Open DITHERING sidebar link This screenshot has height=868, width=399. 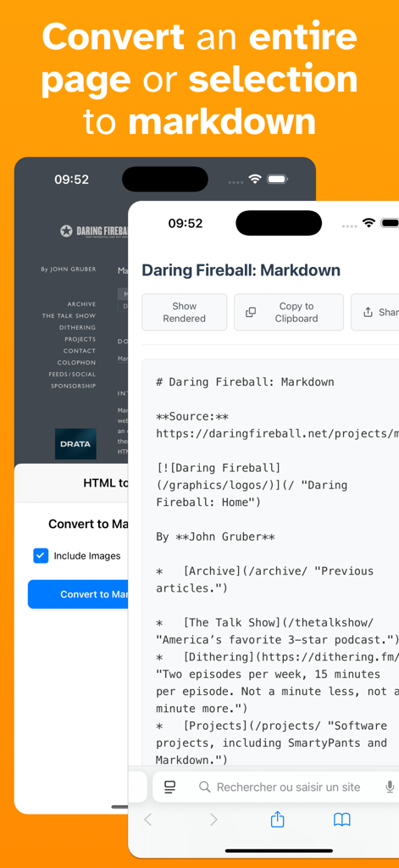[x=77, y=327]
